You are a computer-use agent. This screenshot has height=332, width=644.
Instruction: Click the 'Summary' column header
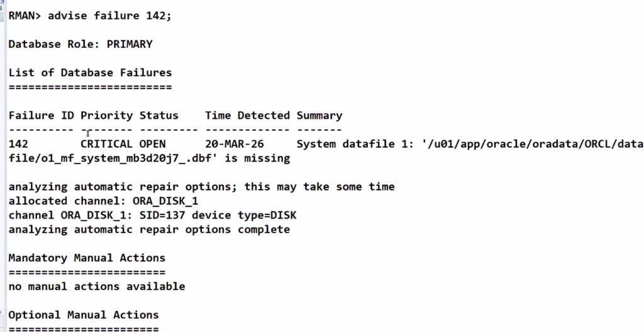(x=319, y=116)
